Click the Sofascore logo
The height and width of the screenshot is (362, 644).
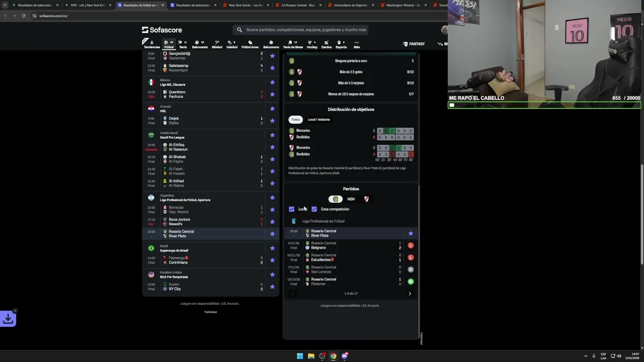tap(162, 30)
